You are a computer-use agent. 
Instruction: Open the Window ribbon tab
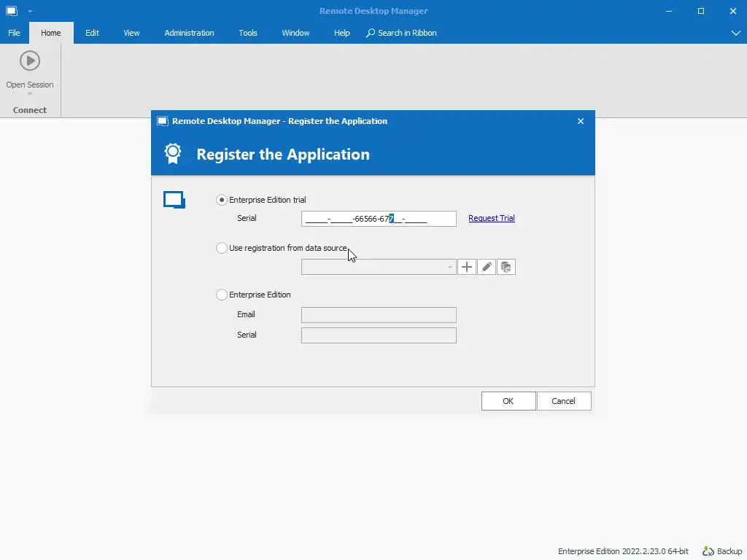point(295,33)
